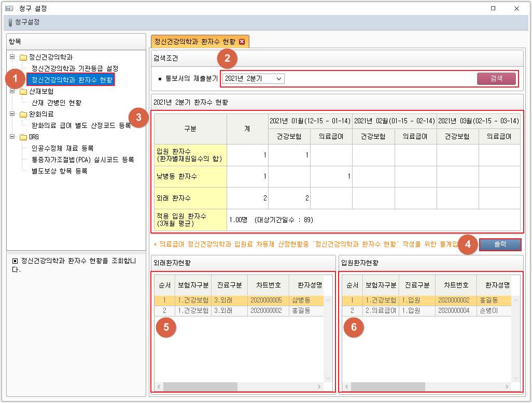
Task: Open 산재 간병인 현황 item
Action: (56, 103)
